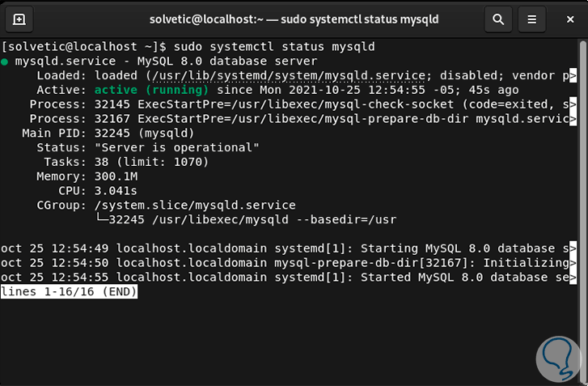Image resolution: width=588 pixels, height=386 pixels.
Task: Click the tree branch at CGroup 32245
Action: (x=100, y=219)
